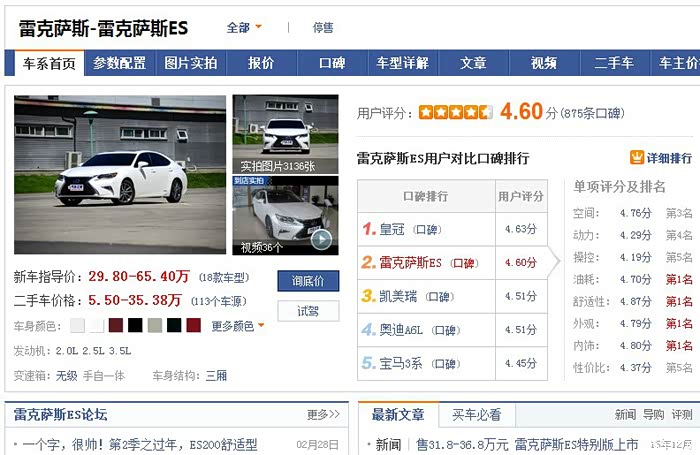
Task: Open the 雷克萨斯ES论坛 heading link
Action: click(60, 414)
